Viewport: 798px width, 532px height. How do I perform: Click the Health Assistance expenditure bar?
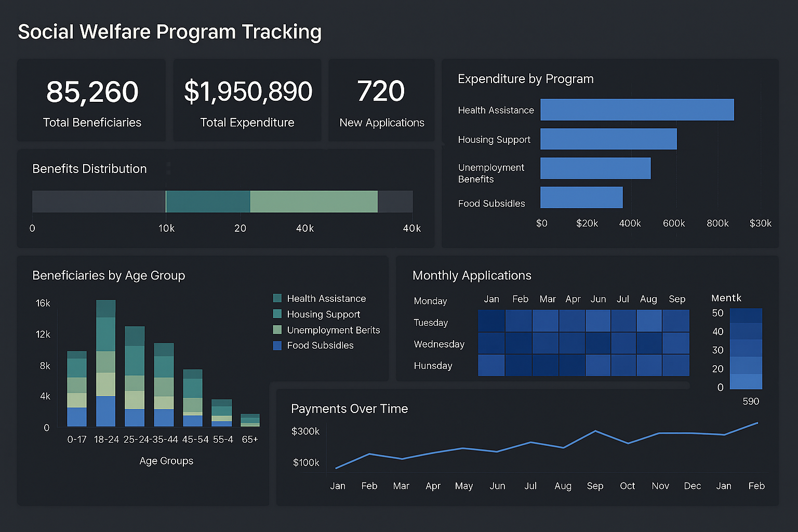click(x=636, y=110)
